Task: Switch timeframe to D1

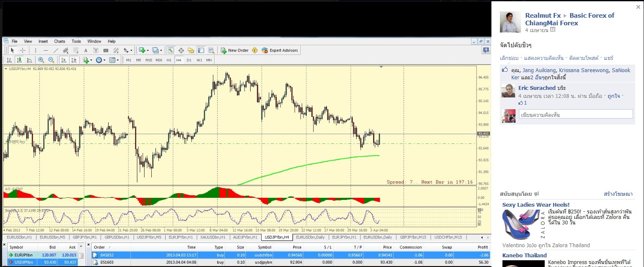Action: pyautogui.click(x=189, y=60)
